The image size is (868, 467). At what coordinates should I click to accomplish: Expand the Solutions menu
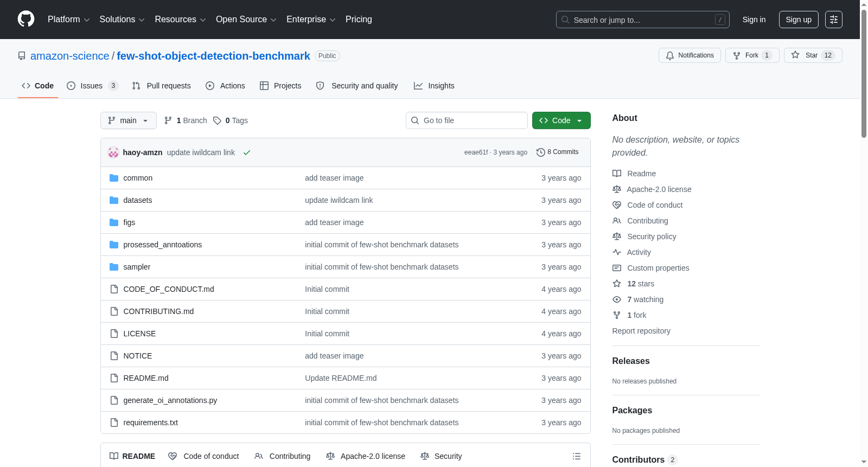(122, 20)
